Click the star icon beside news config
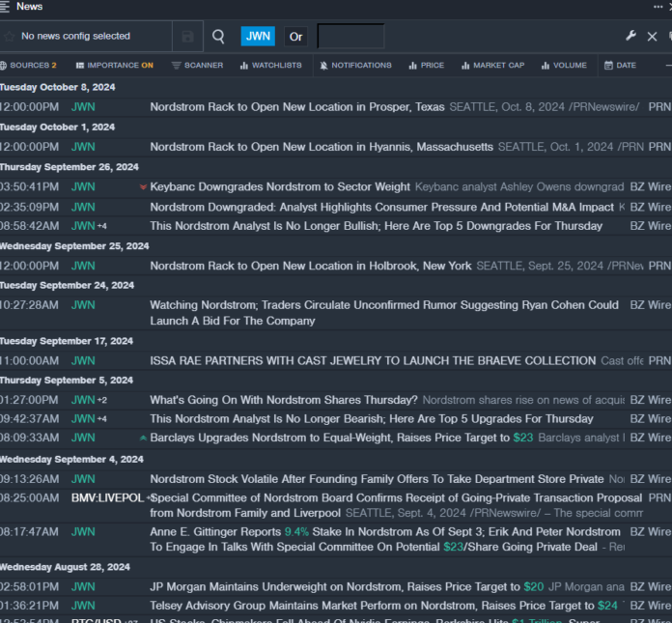The height and width of the screenshot is (623, 672). pyautogui.click(x=10, y=37)
